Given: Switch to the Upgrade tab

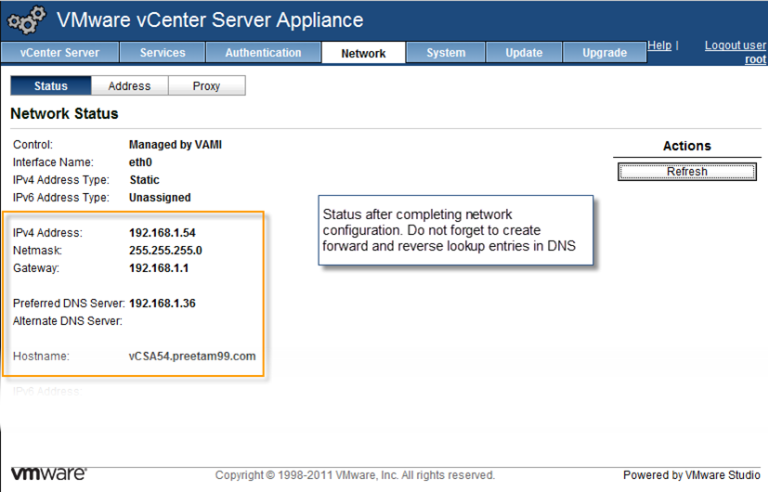Looking at the screenshot, I should pyautogui.click(x=605, y=52).
